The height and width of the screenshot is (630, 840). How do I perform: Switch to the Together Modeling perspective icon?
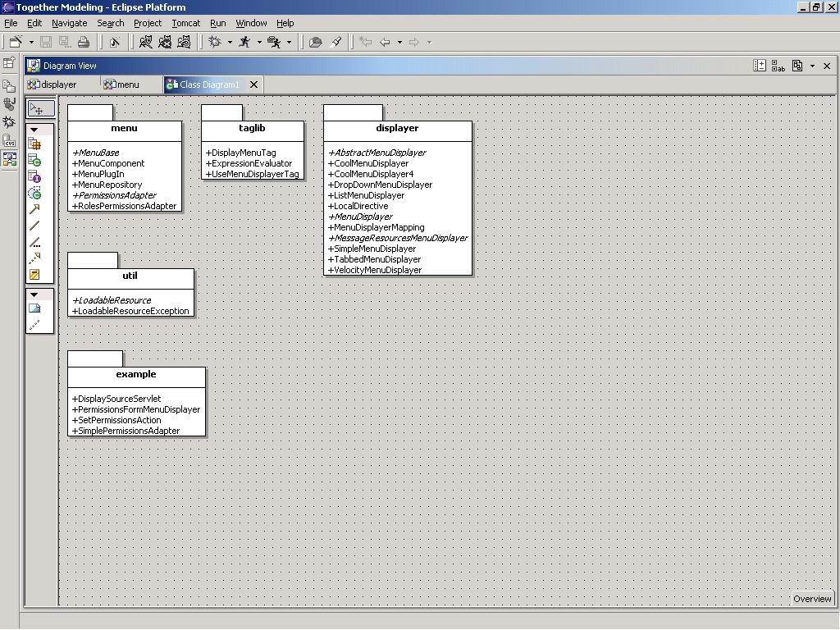[x=9, y=159]
